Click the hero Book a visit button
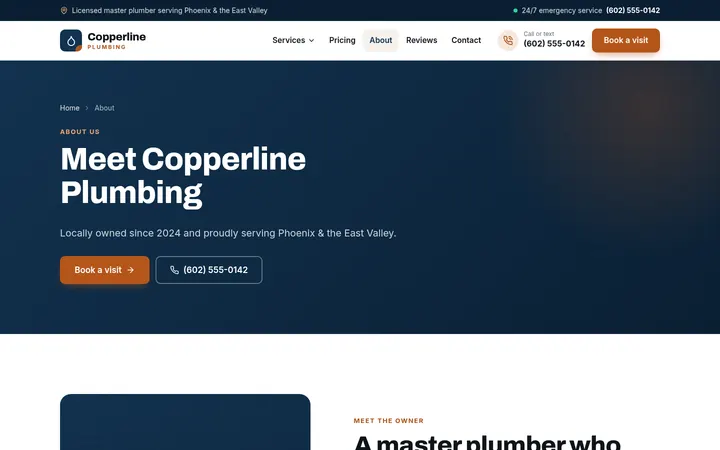The image size is (720, 450). click(x=105, y=270)
